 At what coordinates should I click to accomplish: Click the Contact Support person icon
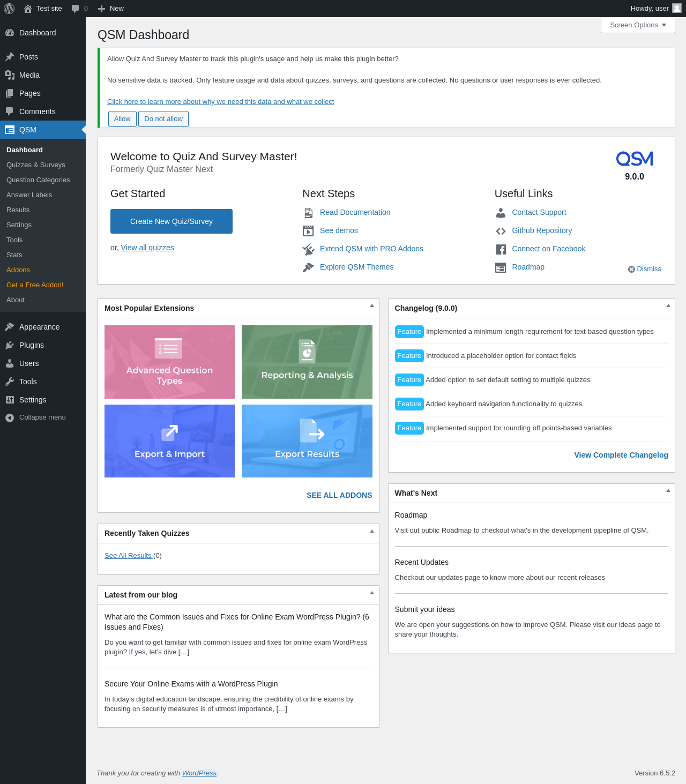click(x=501, y=213)
